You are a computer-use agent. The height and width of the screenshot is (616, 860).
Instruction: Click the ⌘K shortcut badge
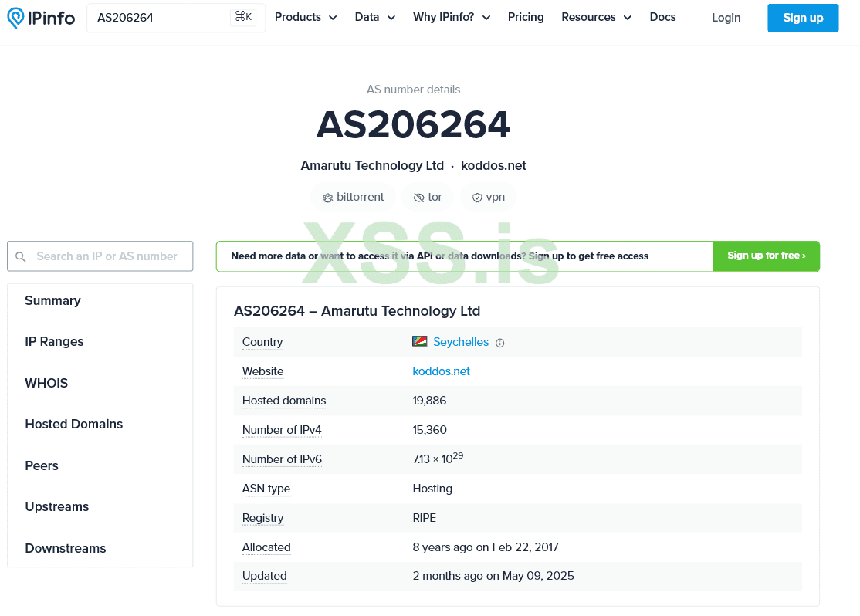[243, 17]
